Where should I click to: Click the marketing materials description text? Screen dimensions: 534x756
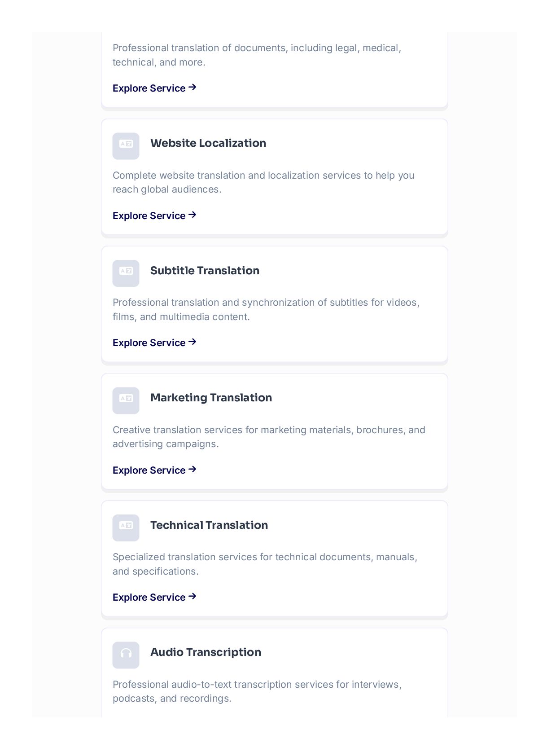268,437
